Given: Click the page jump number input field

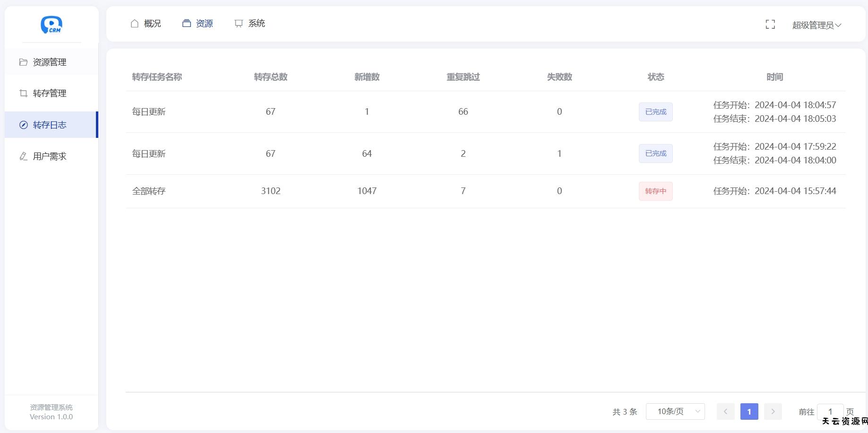Looking at the screenshot, I should pos(830,412).
